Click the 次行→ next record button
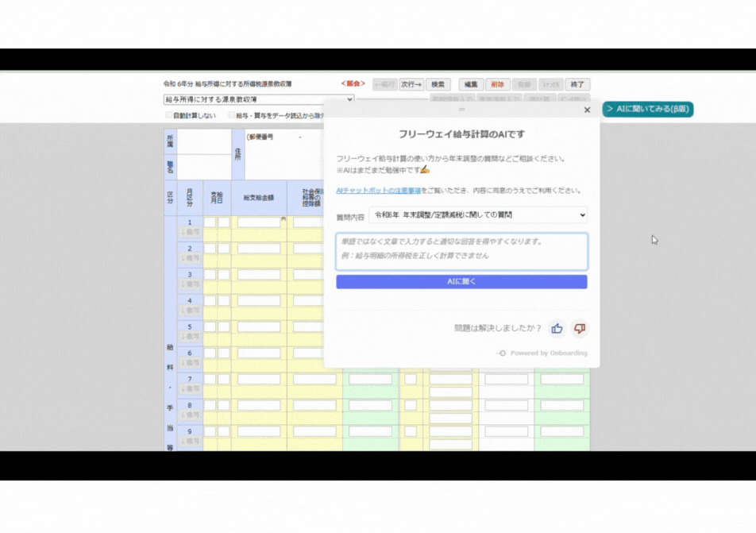The image size is (756, 533). (x=411, y=84)
